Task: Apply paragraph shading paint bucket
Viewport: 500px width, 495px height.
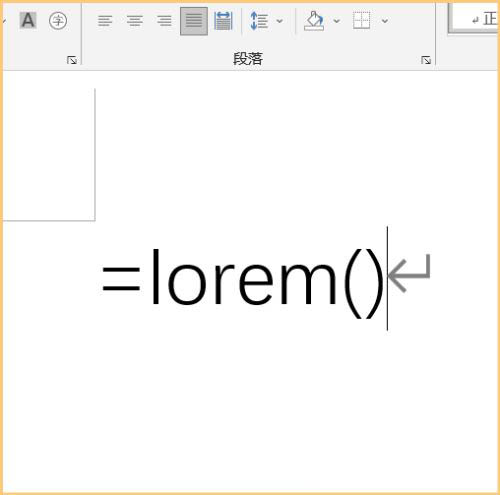Action: point(314,21)
